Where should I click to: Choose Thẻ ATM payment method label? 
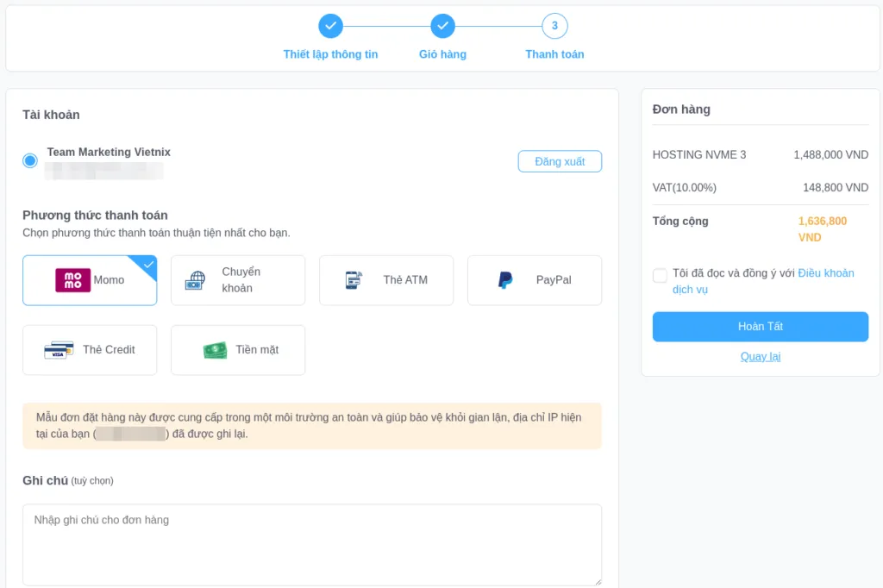pos(405,280)
